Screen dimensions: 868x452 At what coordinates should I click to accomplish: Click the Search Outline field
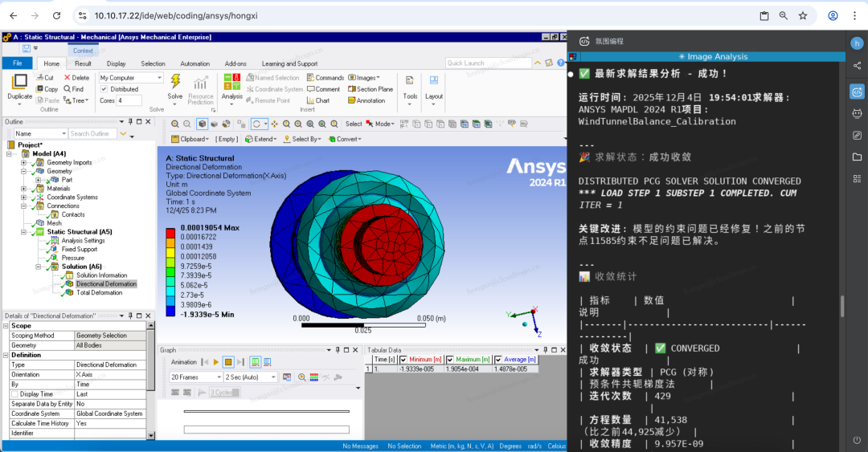pos(92,133)
